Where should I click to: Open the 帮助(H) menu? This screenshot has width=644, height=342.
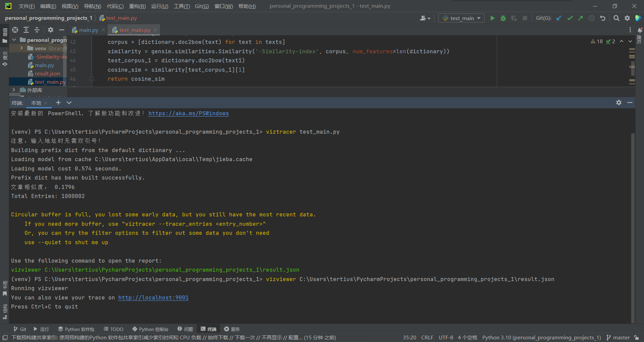click(247, 6)
